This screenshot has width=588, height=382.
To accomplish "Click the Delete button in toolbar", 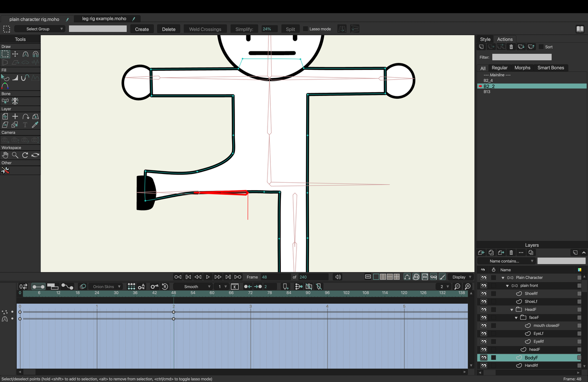I will coord(169,29).
